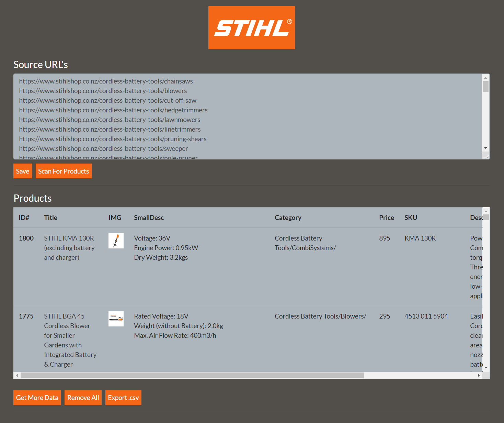Click the chainsaws URL line in textarea
This screenshot has height=423, width=504.
[x=106, y=81]
